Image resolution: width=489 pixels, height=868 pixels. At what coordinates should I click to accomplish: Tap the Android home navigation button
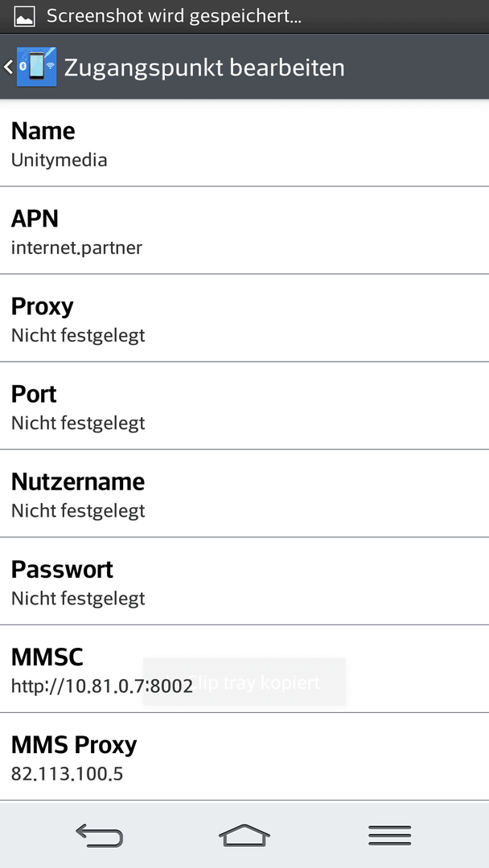coord(244,835)
